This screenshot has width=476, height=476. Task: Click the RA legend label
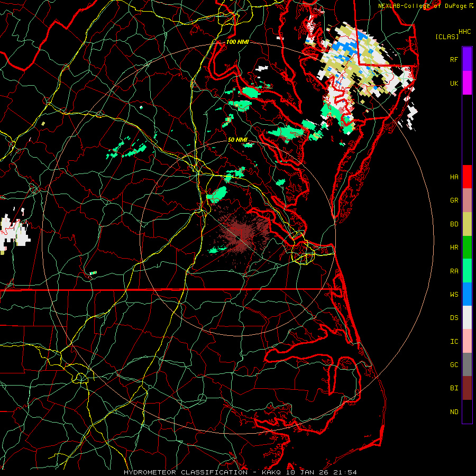(x=454, y=271)
